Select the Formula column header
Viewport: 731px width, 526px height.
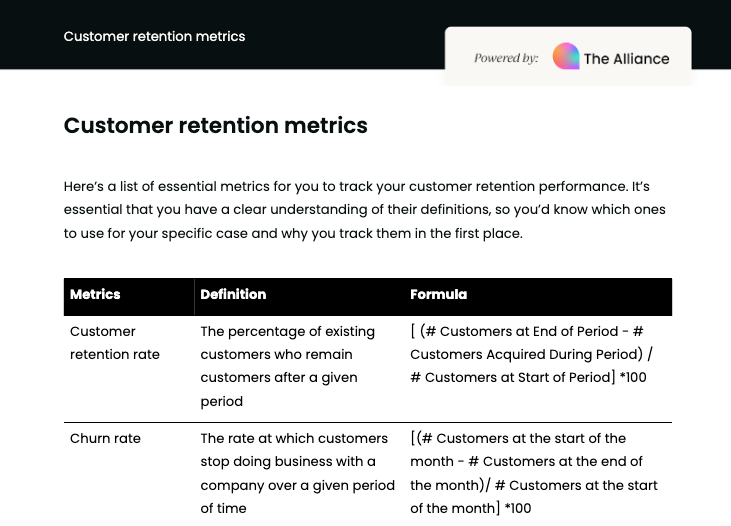(438, 295)
